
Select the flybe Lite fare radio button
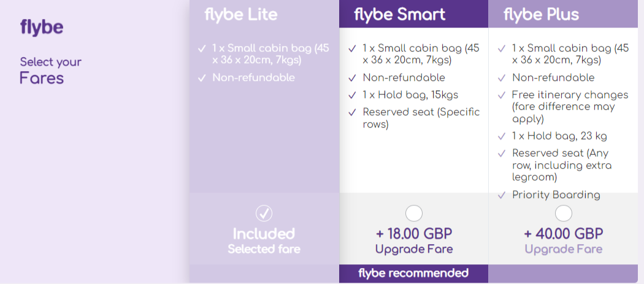[x=264, y=213]
